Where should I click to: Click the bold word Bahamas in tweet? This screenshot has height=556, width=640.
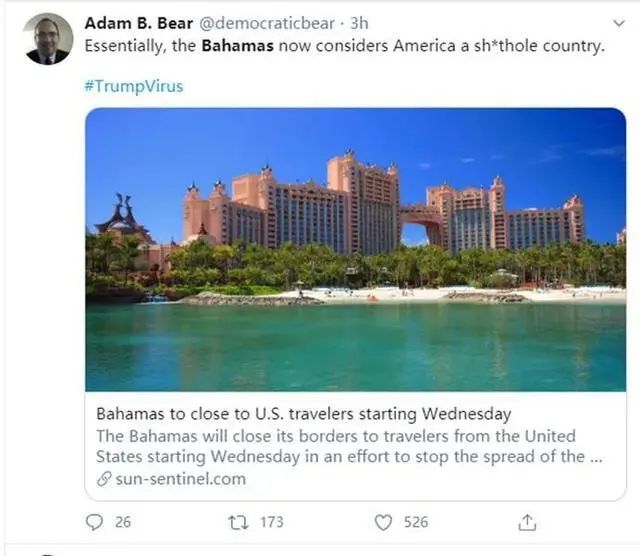tap(237, 46)
